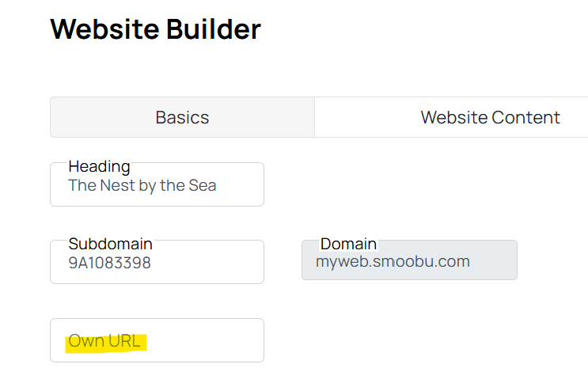Screen dimensions: 588x368
Task: Click the myweb.smoobu.com domain text
Action: 393,261
